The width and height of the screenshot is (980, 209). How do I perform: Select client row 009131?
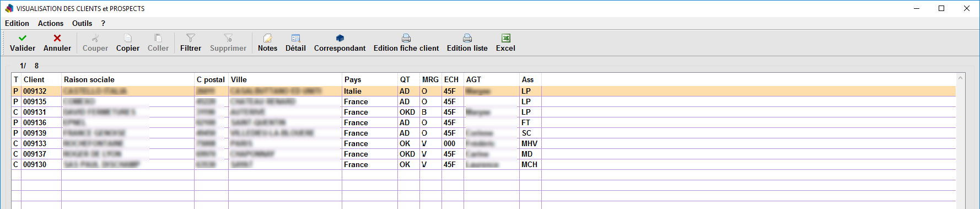pos(483,112)
